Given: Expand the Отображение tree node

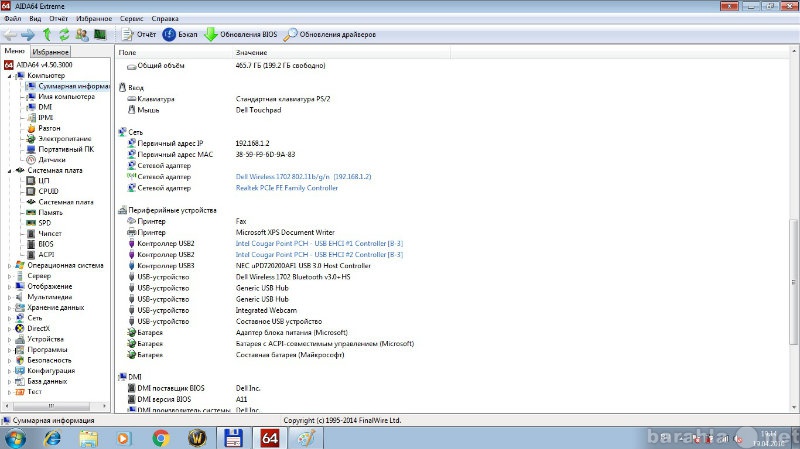Looking at the screenshot, I should pyautogui.click(x=9, y=287).
